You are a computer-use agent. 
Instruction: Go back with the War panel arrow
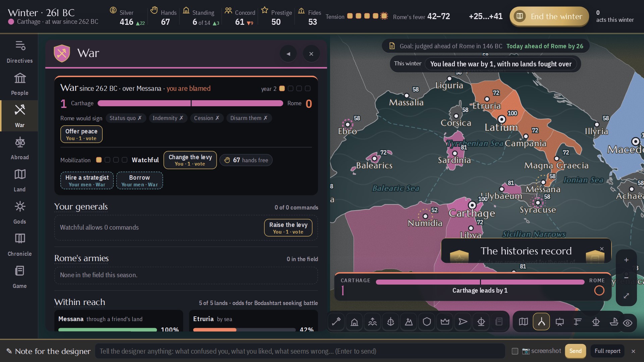tap(288, 54)
